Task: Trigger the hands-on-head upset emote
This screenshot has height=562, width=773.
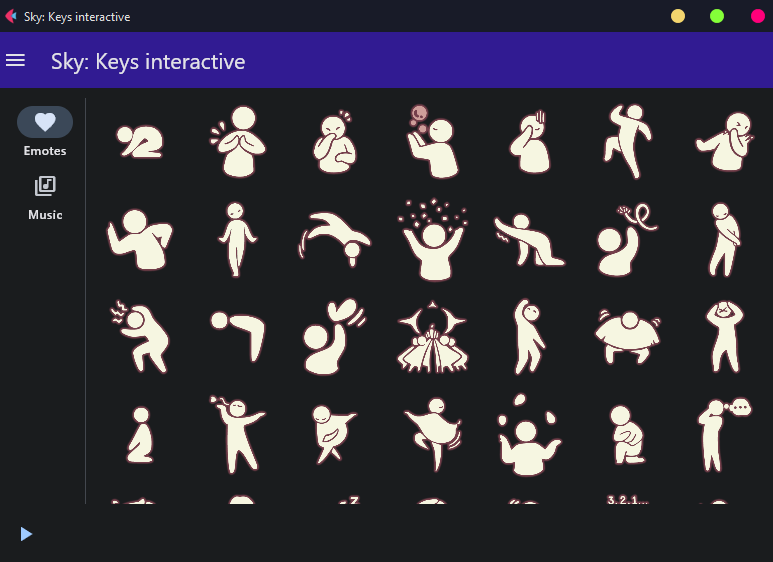Action: pyautogui.click(x=725, y=337)
